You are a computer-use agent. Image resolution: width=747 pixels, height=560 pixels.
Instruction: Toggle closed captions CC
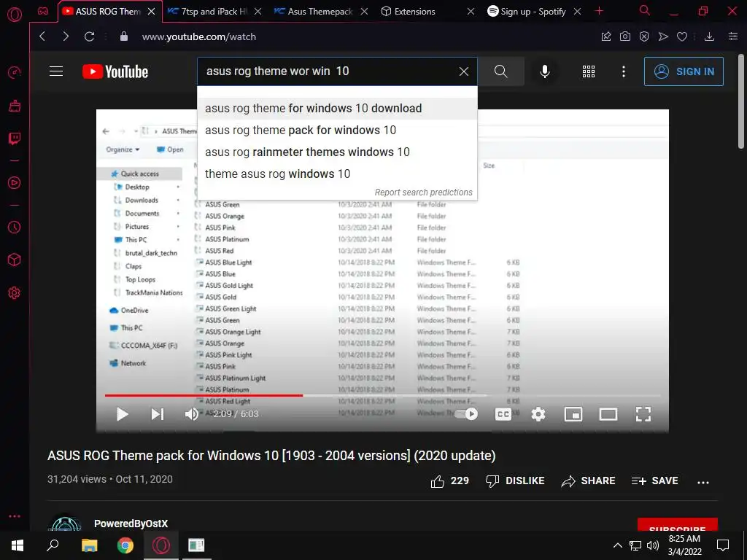coord(503,414)
